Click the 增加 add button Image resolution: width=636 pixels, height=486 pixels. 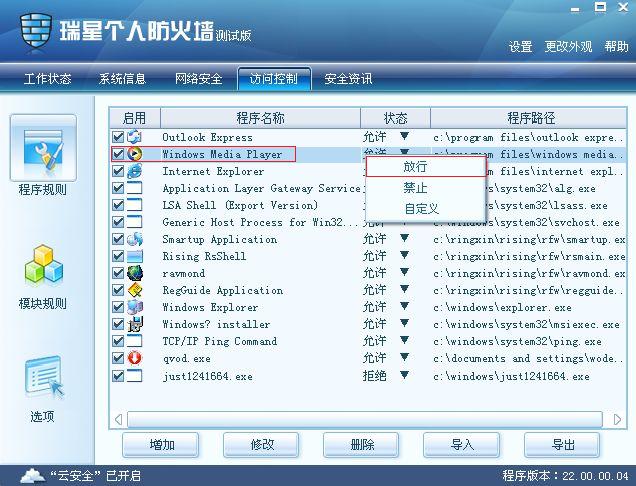point(161,445)
